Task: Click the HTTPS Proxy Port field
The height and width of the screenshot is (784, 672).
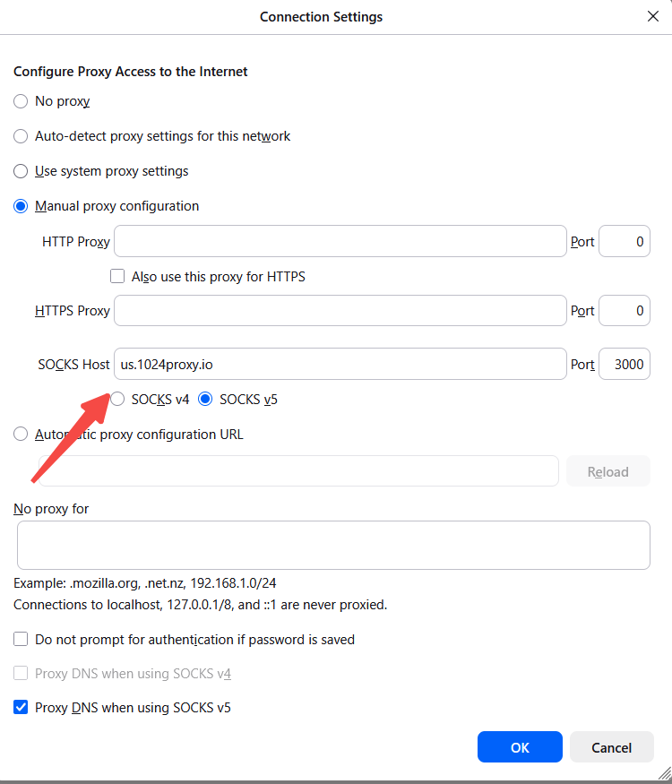Action: [624, 311]
